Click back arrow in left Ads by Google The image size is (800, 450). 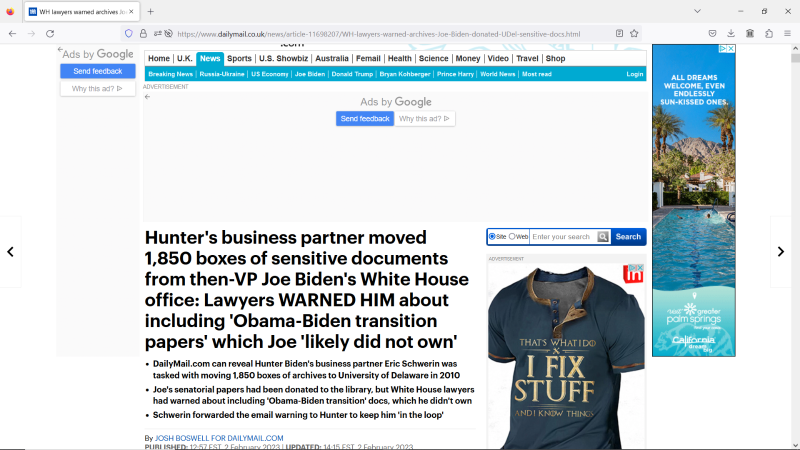pyautogui.click(x=60, y=49)
